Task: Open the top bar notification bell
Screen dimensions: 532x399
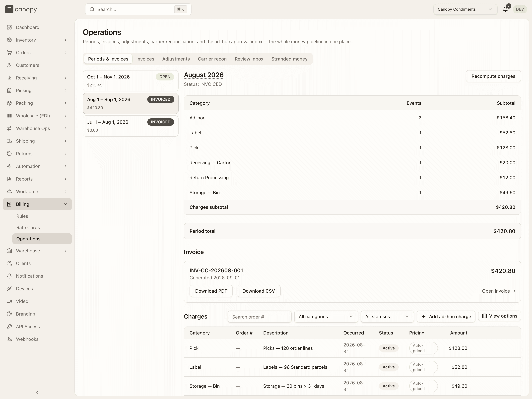Action: click(505, 9)
